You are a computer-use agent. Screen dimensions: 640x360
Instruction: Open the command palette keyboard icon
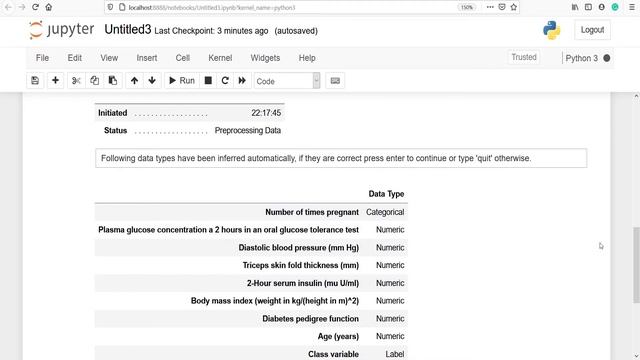[x=335, y=81]
